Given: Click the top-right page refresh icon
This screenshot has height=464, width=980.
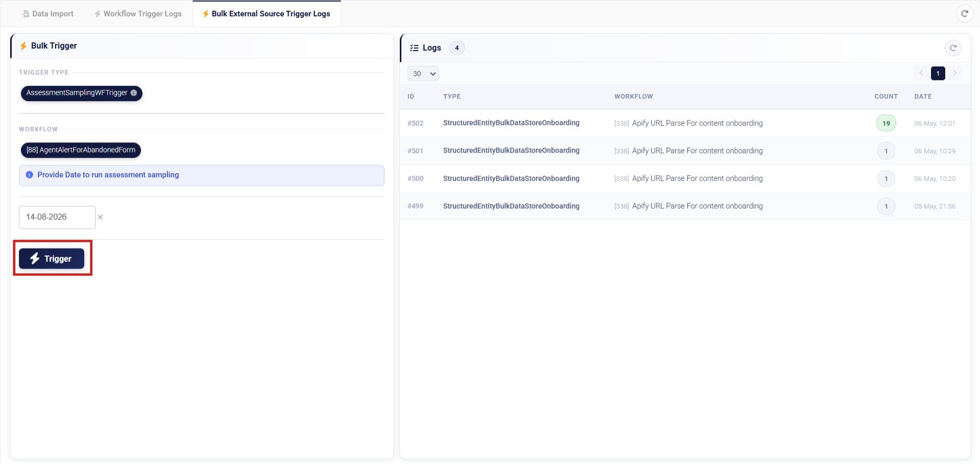Looking at the screenshot, I should [x=964, y=14].
